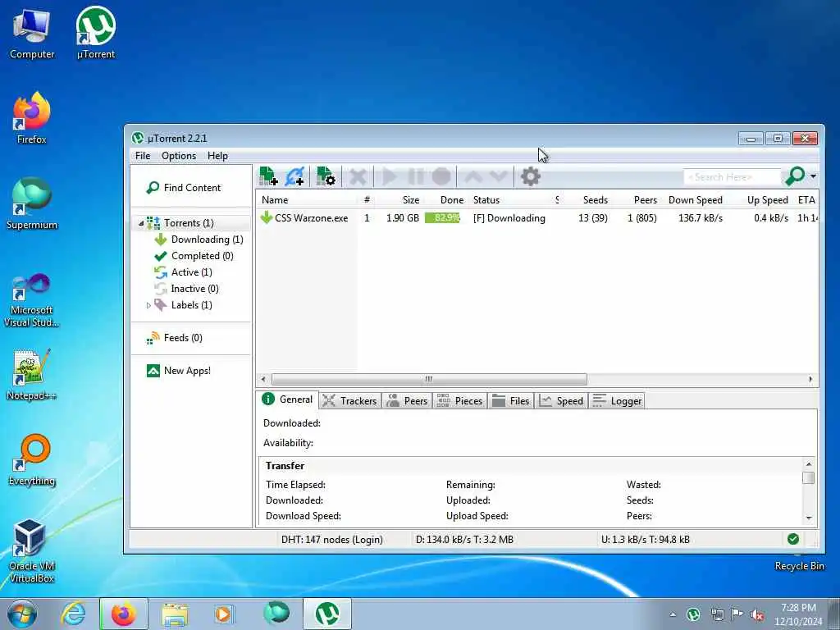840x630 pixels.
Task: Click the Search Here input box
Action: click(x=733, y=177)
